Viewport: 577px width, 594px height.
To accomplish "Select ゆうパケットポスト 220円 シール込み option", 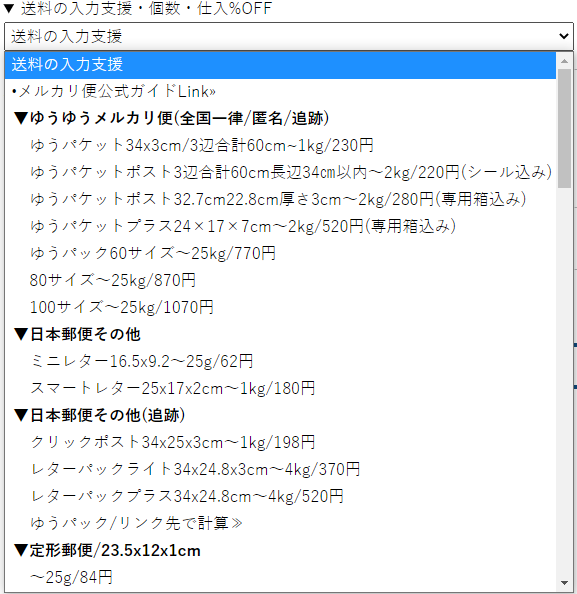I will tap(280, 172).
